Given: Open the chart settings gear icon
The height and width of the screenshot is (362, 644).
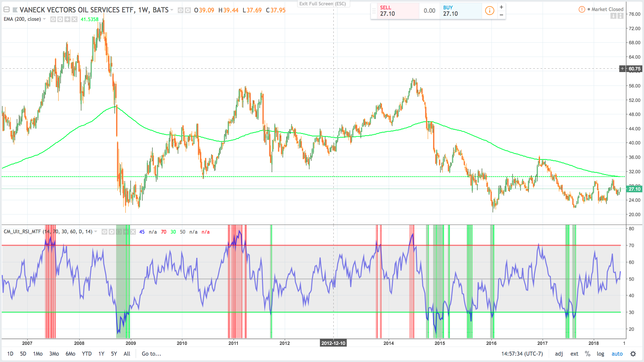Looking at the screenshot, I should (633, 354).
